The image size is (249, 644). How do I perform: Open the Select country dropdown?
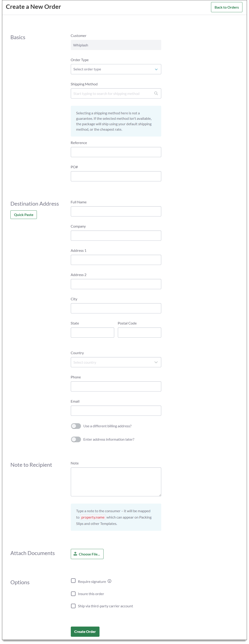pos(116,362)
